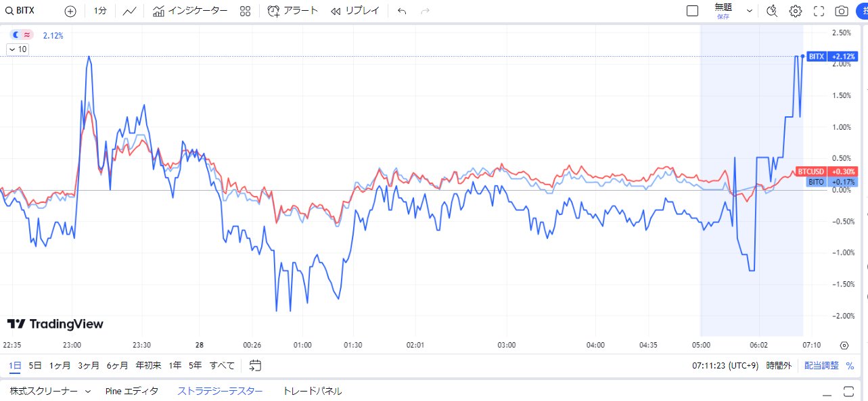Start bar リプレイ replay mode
Image resolution: width=868 pixels, height=401 pixels.
pos(355,11)
